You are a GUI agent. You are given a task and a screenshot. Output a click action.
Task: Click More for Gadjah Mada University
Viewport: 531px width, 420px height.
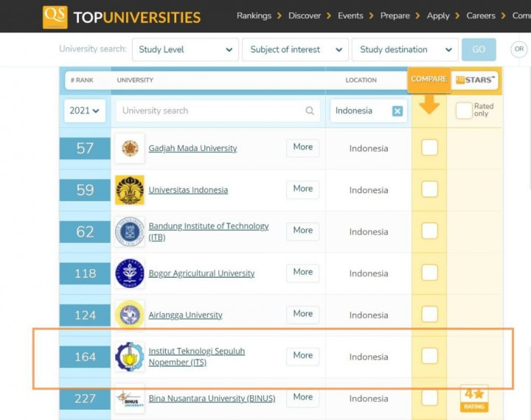pyautogui.click(x=303, y=147)
